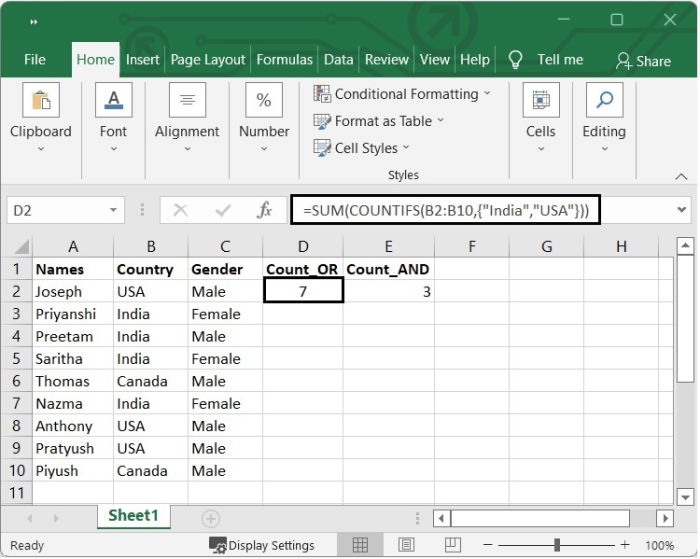Click the Cells group icon
The width and height of the screenshot is (700, 559).
(541, 101)
